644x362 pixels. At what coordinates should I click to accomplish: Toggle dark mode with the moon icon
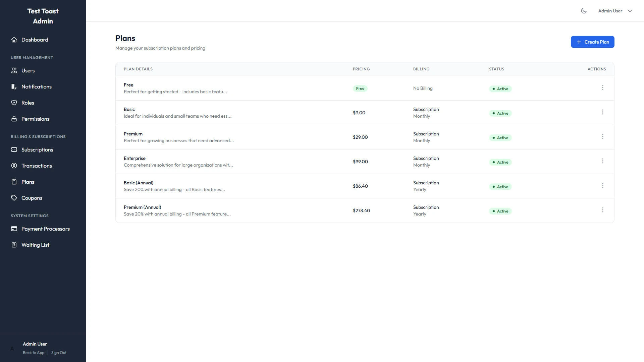pos(584,10)
